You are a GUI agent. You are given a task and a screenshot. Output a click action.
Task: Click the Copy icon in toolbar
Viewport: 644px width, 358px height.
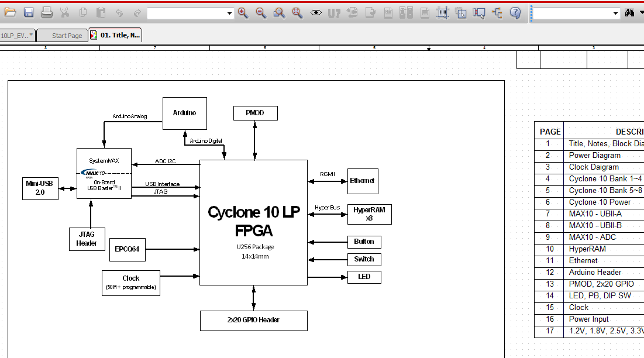point(83,13)
